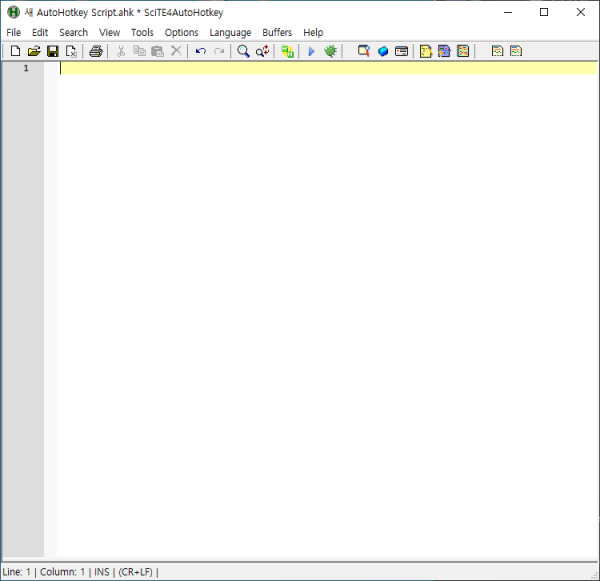Click the fold margin beside line 1
This screenshot has width=600, height=581.
coord(50,68)
